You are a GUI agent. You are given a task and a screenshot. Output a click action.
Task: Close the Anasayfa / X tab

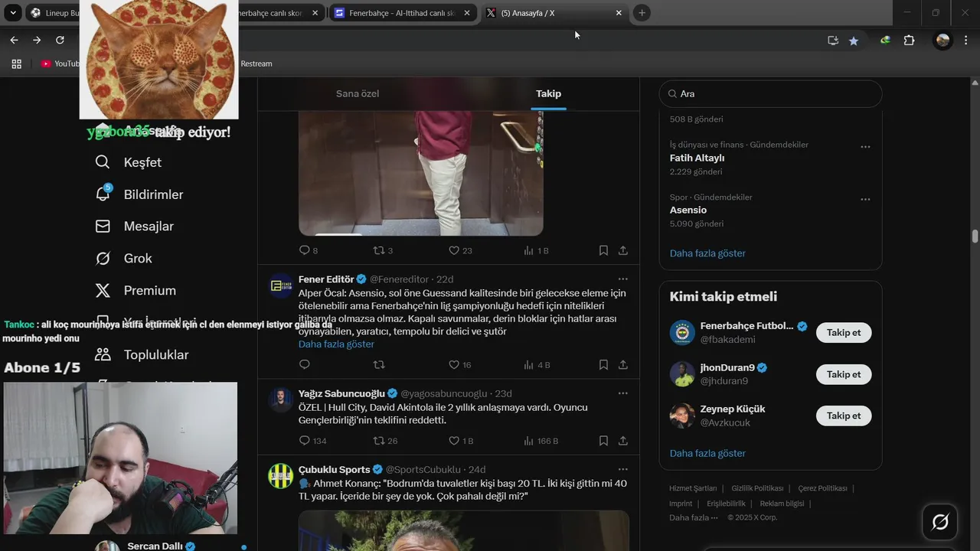point(619,13)
